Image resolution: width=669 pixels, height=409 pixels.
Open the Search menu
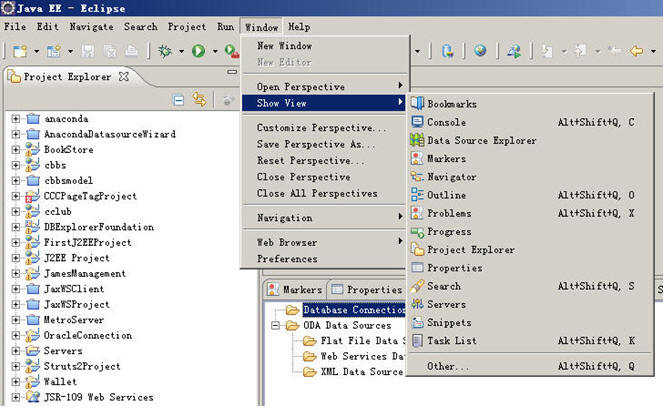click(141, 27)
